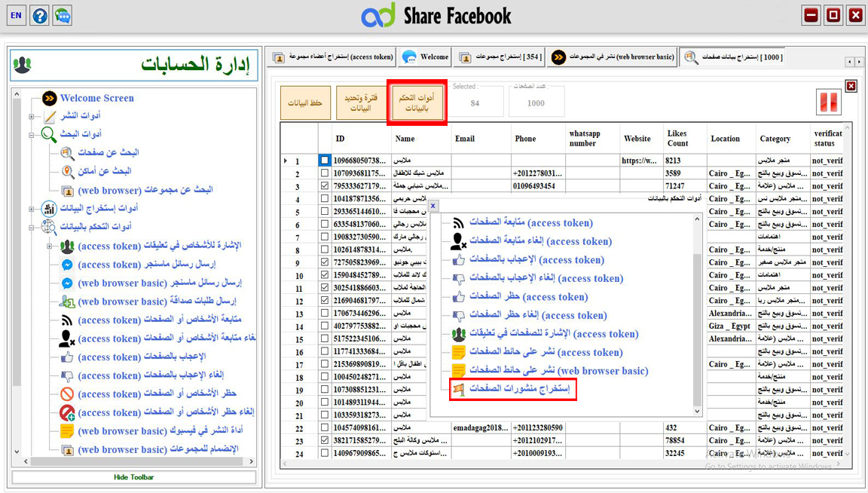This screenshot has width=868, height=493.
Task: Close the popup with the small x button
Action: [x=433, y=206]
